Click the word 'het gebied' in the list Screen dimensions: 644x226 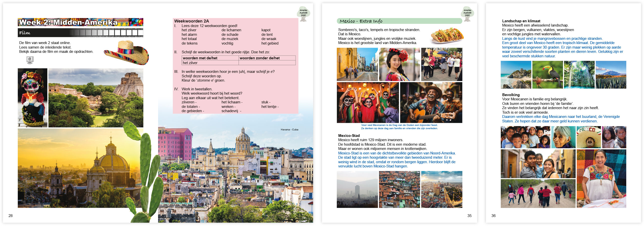[270, 43]
